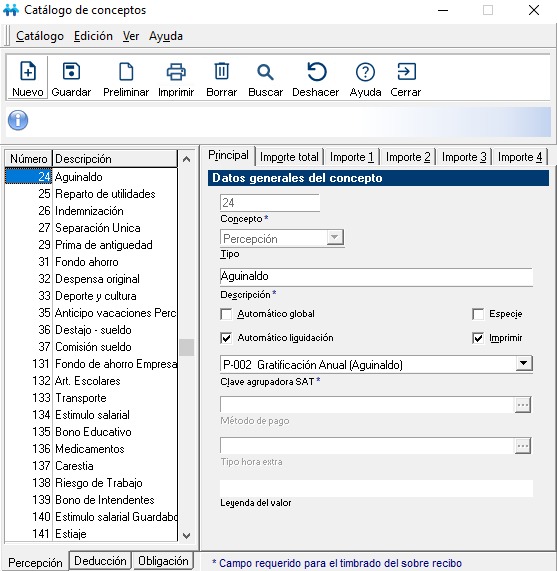
Task: Click the concept list scrollbar thumb
Action: [x=186, y=347]
